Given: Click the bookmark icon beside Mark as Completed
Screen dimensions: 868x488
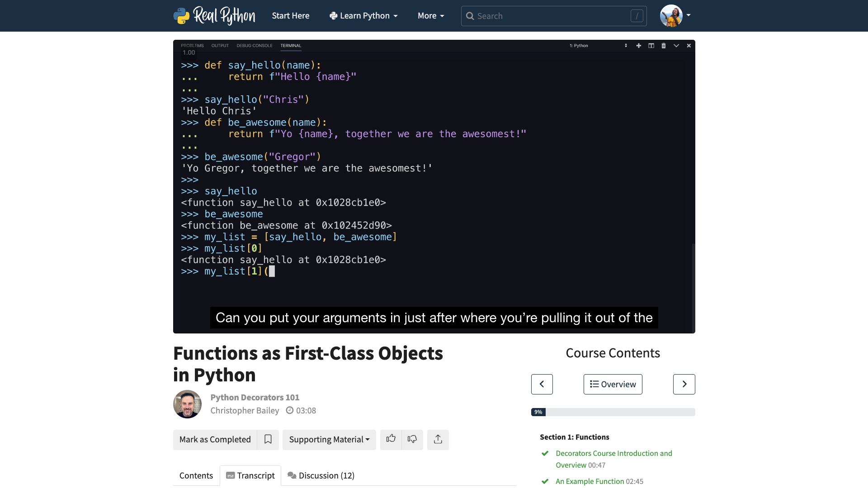Looking at the screenshot, I should [268, 439].
